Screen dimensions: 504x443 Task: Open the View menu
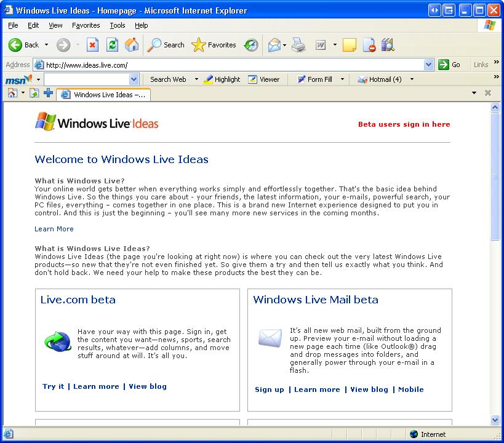coord(55,25)
